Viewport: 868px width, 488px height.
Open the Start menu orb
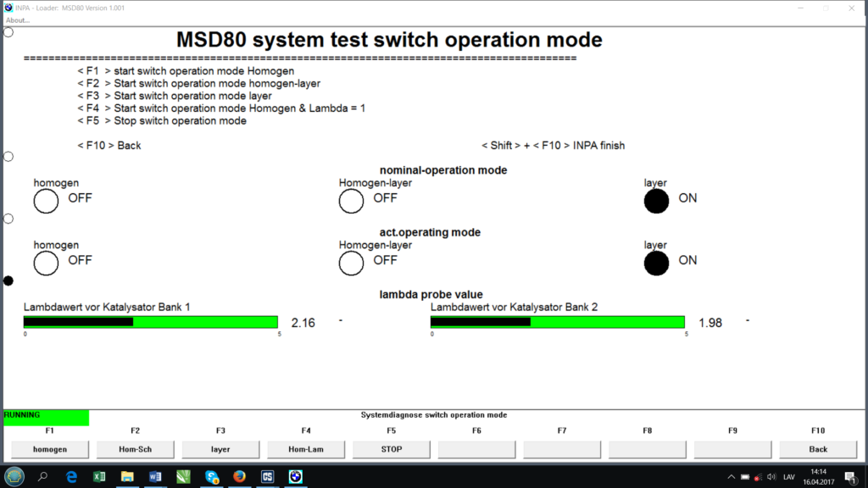(14, 476)
